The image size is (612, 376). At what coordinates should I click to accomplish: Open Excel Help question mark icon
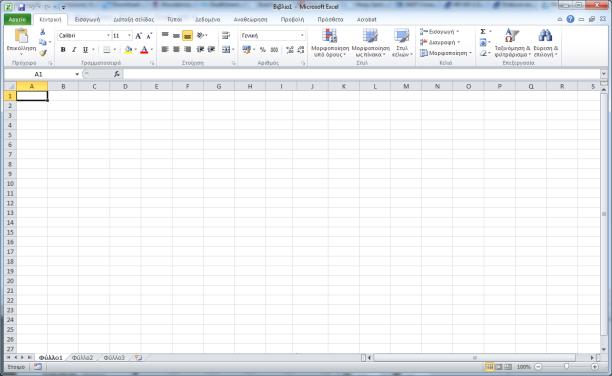point(570,19)
